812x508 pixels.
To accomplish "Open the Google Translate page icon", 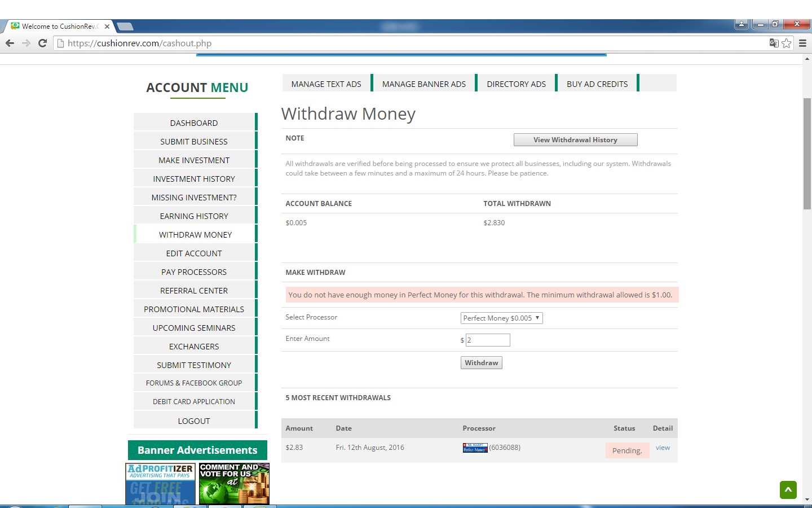I will (774, 43).
